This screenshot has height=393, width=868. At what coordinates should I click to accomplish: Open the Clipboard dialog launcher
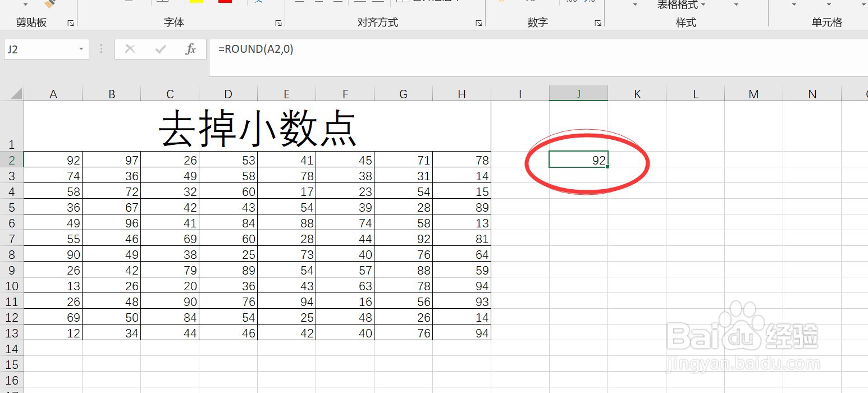(71, 22)
